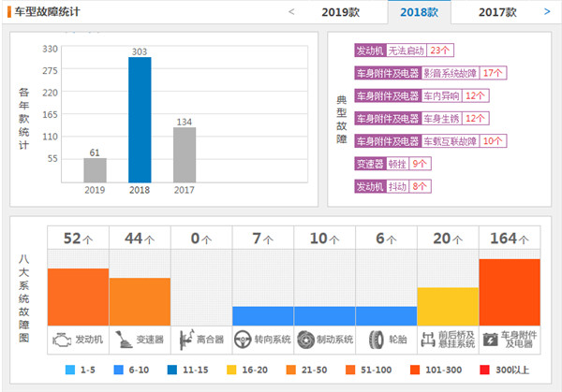Click the 2018 x-axis label
The height and width of the screenshot is (392, 562).
click(140, 190)
